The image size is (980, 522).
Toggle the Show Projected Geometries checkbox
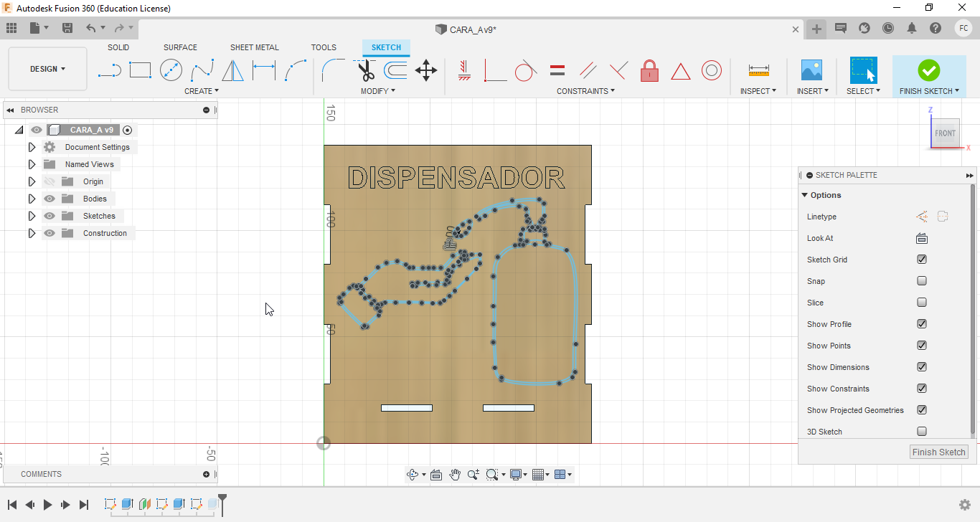click(922, 410)
